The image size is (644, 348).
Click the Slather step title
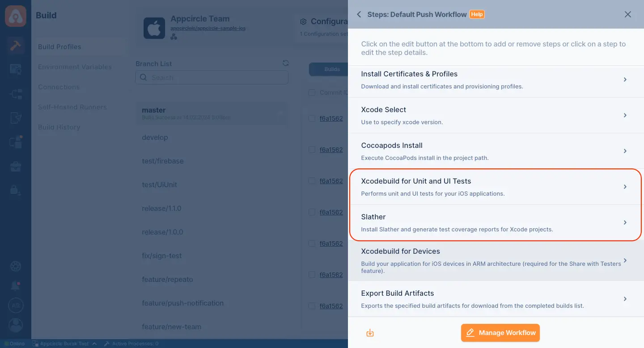[373, 217]
